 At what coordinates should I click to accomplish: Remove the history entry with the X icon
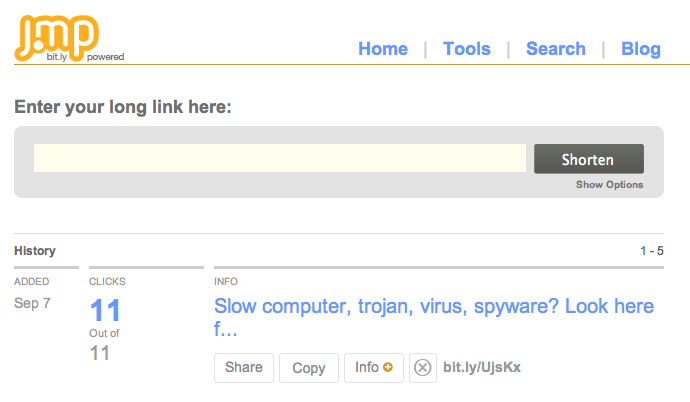pyautogui.click(x=423, y=368)
